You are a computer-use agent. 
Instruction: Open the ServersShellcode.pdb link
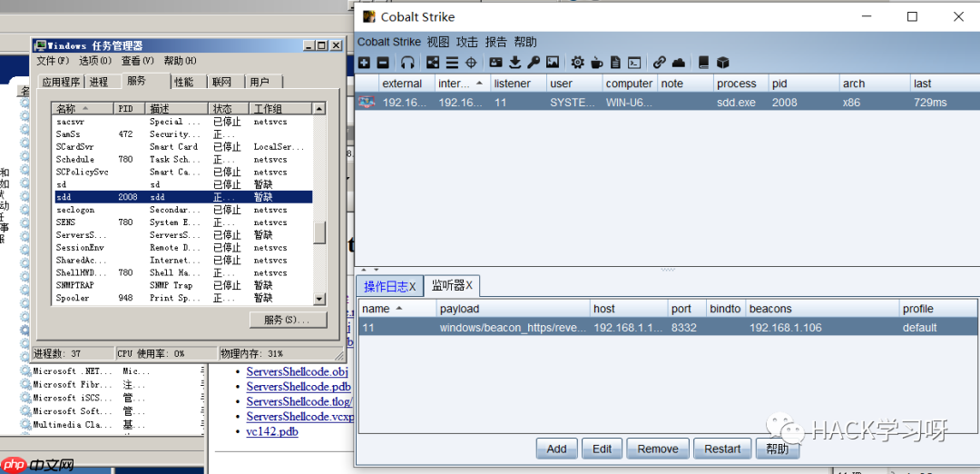[298, 387]
